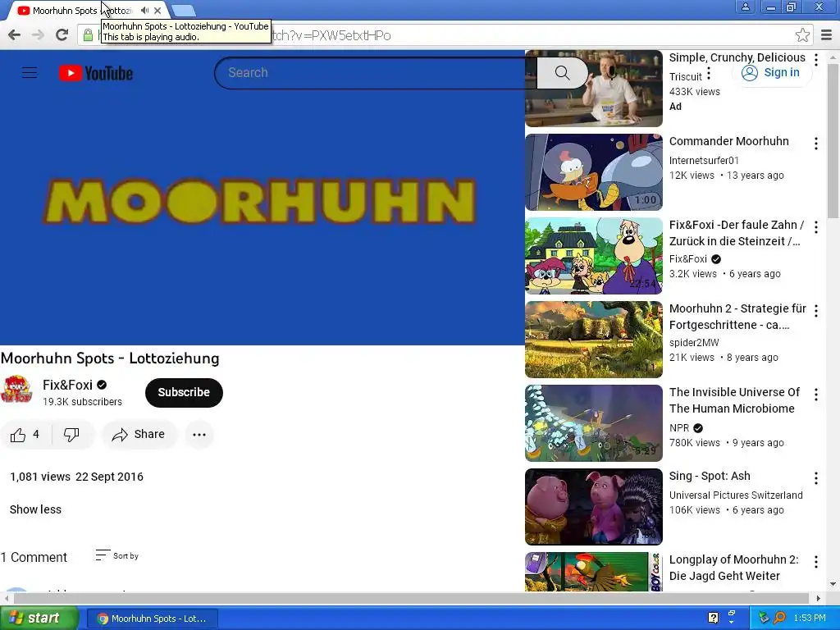Open Moorhuhn Spots taskbar button
840x630 pixels.
click(152, 619)
